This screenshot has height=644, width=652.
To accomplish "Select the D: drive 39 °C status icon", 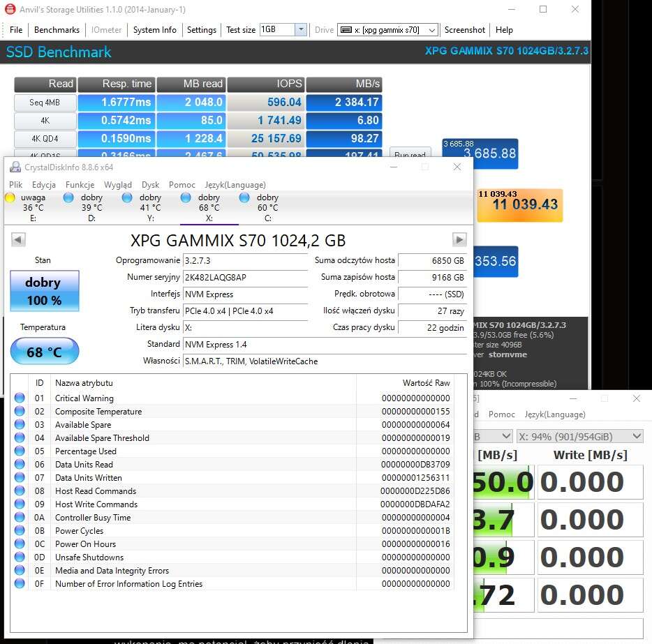I will (x=68, y=197).
